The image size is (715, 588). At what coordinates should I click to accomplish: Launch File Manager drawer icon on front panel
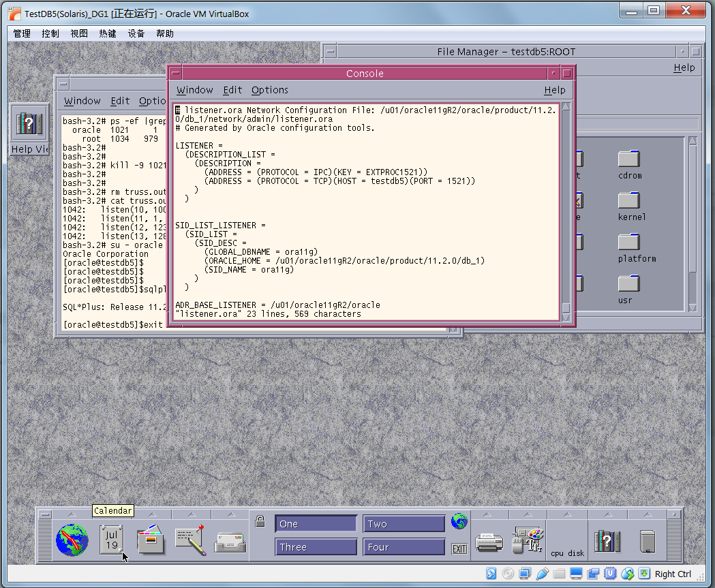pos(151,540)
